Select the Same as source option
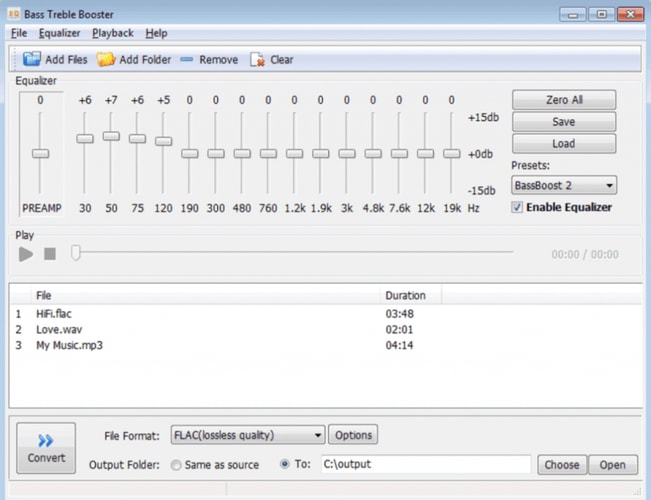Viewport: 651px width, 500px height. click(177, 465)
